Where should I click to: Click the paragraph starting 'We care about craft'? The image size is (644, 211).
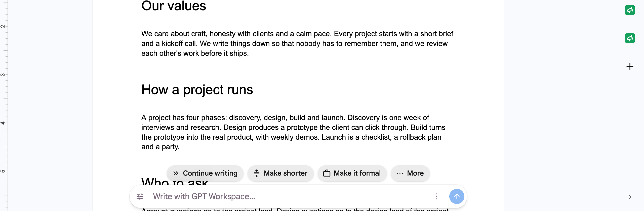click(x=297, y=43)
